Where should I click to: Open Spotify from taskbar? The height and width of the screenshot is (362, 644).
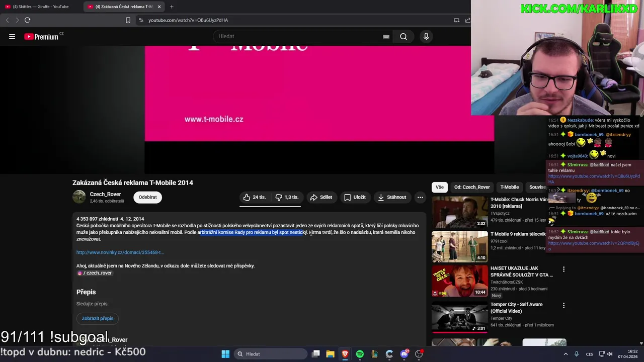point(360,354)
